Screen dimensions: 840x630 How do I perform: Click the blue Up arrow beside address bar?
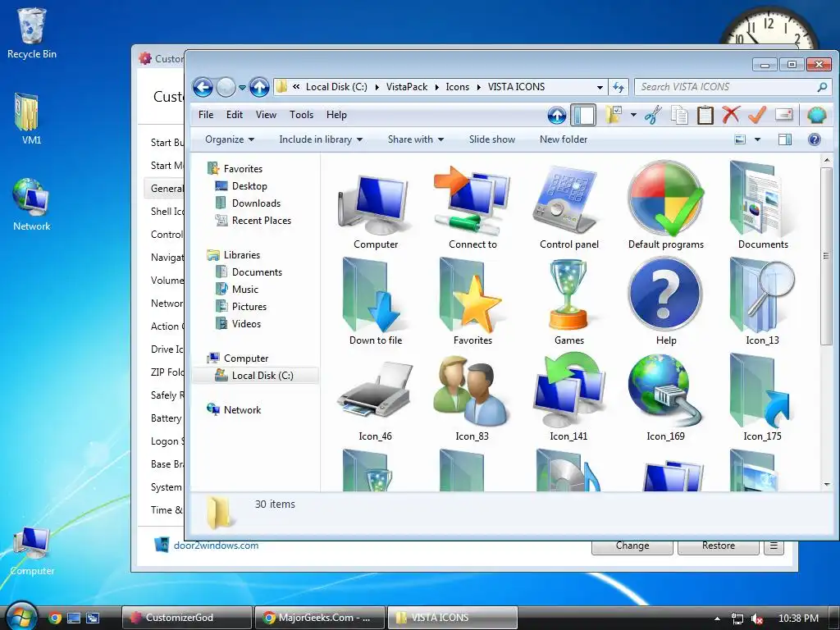259,87
